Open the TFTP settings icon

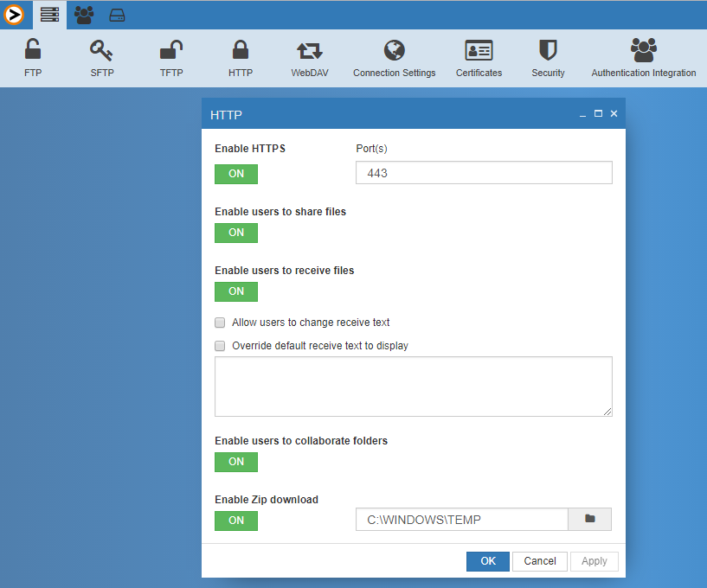coord(171,50)
